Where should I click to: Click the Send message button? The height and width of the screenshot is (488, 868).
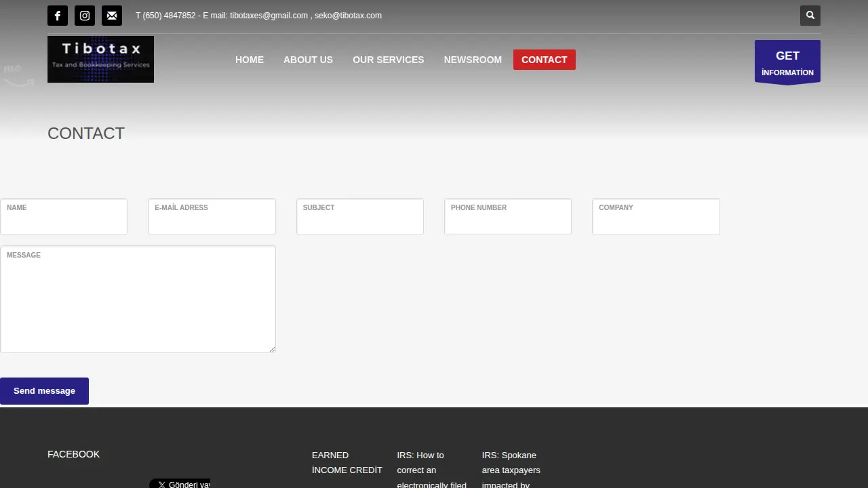click(x=44, y=391)
